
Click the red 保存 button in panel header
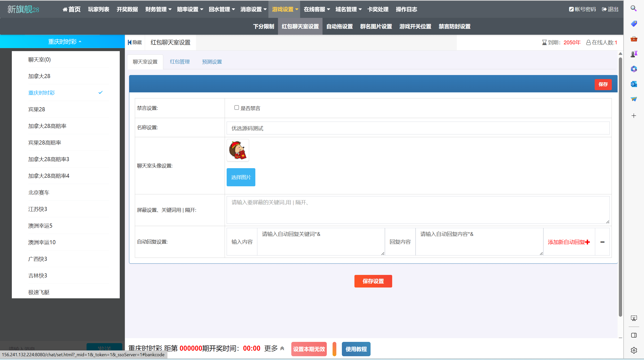603,84
